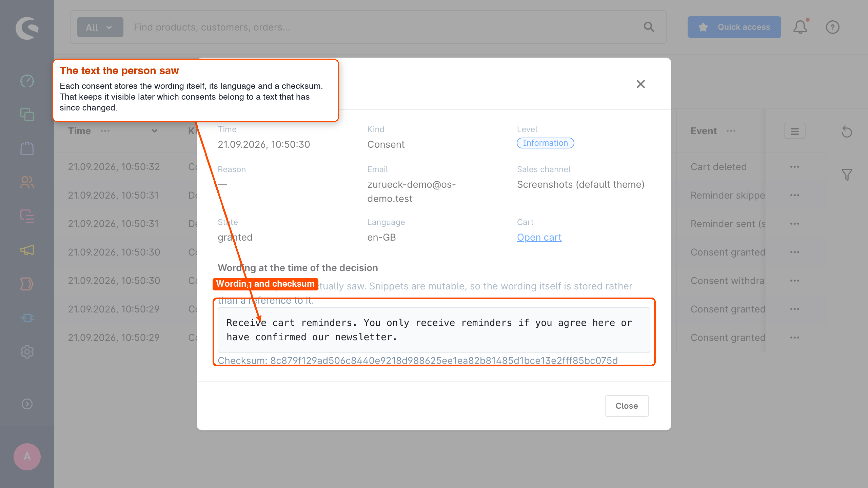Screen dimensions: 868x488
Task: Open row actions for 'Cart deleted'
Action: pyautogui.click(x=795, y=167)
